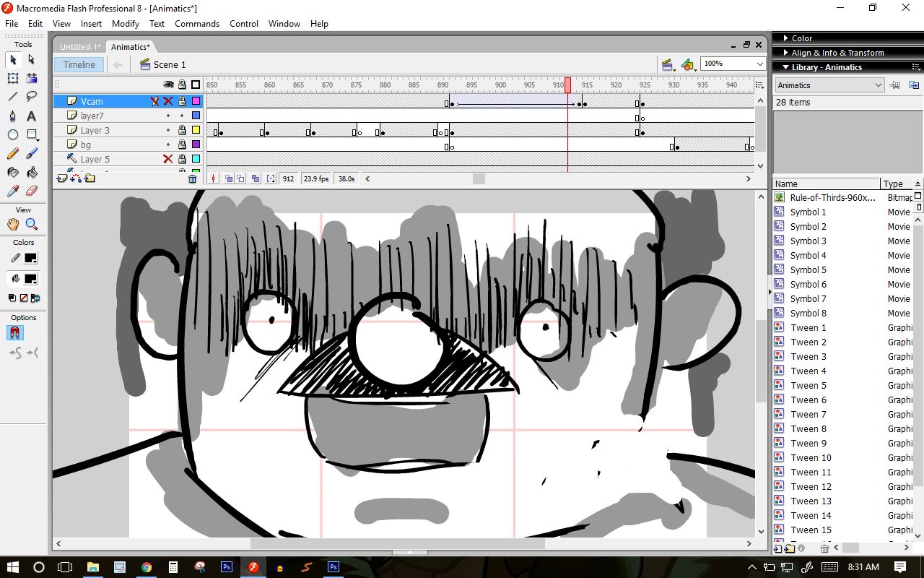
Task: Hide layer7 via its eye-column dot
Action: (x=168, y=116)
